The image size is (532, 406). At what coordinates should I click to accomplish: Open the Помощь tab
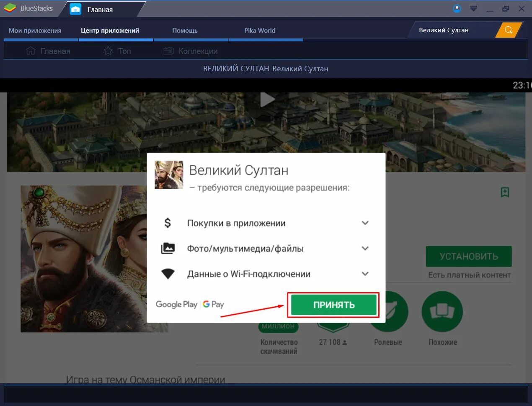tap(185, 31)
